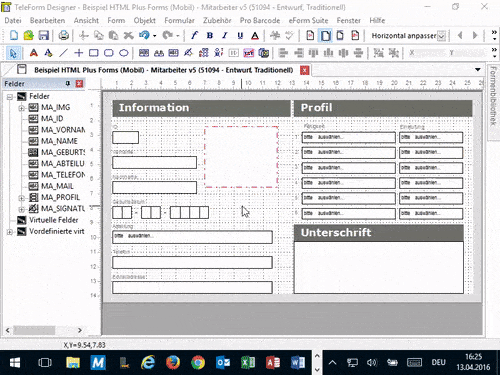Choose text color with red A icon
500x375 pixels.
(255, 35)
